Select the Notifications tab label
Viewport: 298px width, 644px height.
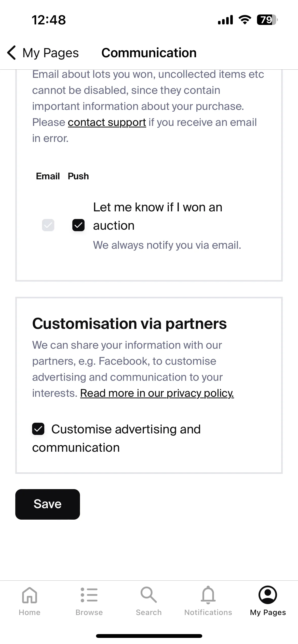[x=208, y=612]
